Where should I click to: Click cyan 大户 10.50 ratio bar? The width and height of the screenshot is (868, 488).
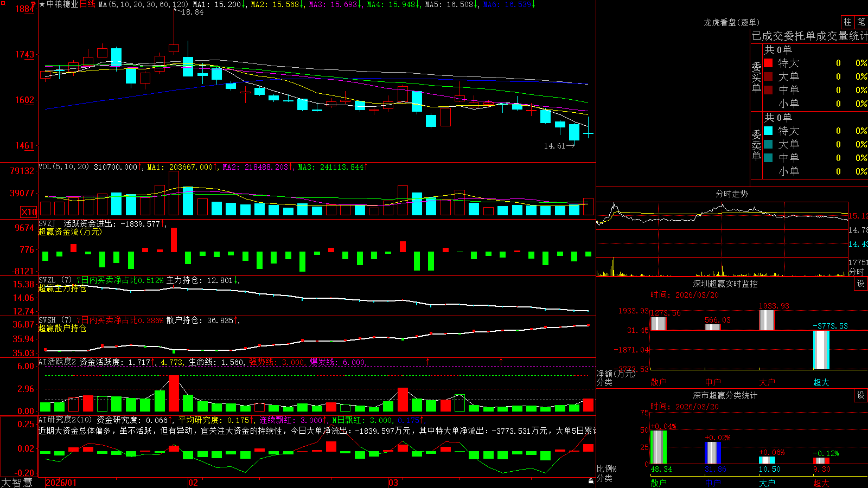tap(767, 460)
